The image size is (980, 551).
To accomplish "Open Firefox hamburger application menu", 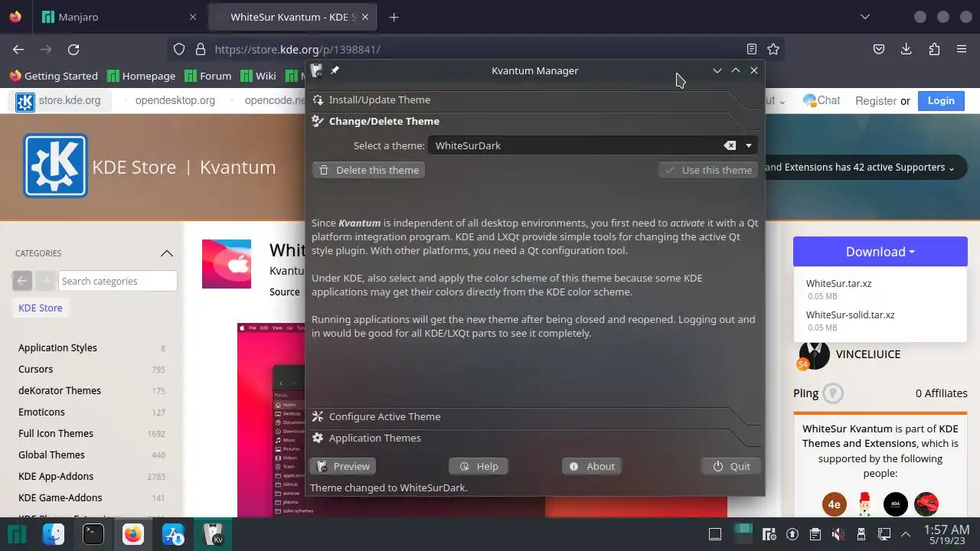I will [962, 49].
